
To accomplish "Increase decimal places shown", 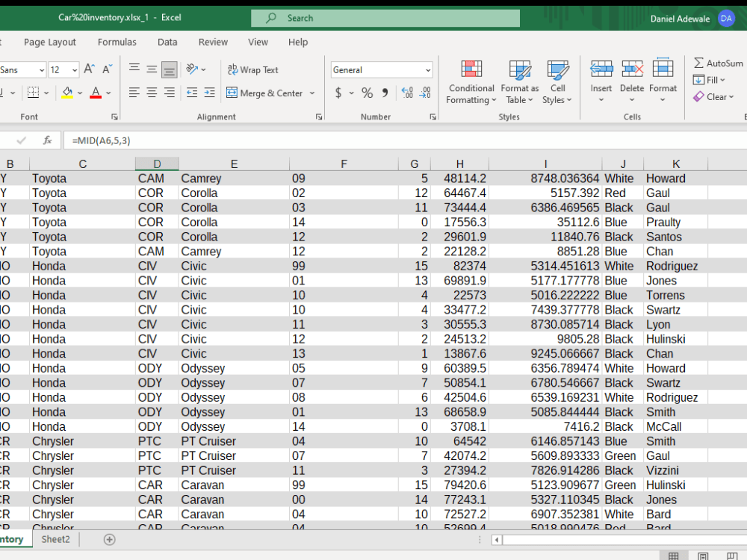I will tap(407, 93).
